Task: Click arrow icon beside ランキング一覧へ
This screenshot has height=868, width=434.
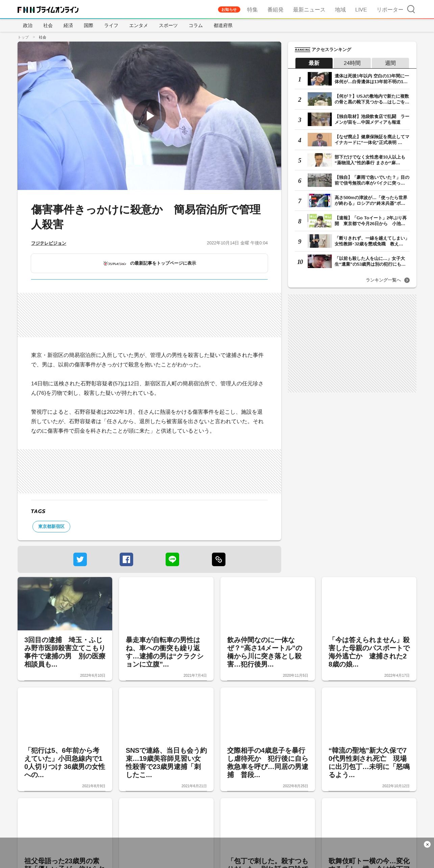Action: click(407, 280)
